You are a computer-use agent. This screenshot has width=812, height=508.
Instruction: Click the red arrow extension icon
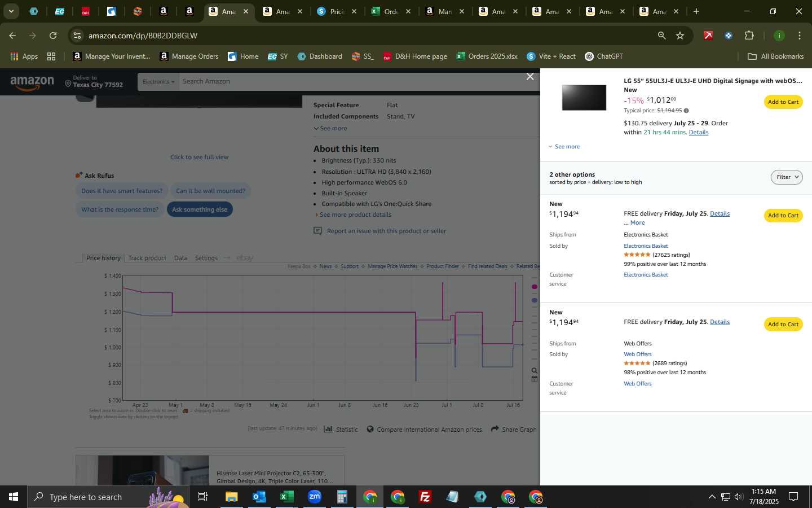click(x=708, y=36)
